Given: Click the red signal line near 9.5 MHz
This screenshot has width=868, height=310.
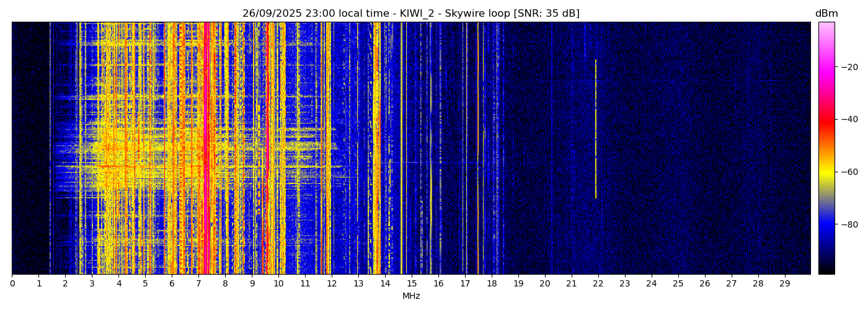Looking at the screenshot, I should click(x=267, y=149).
